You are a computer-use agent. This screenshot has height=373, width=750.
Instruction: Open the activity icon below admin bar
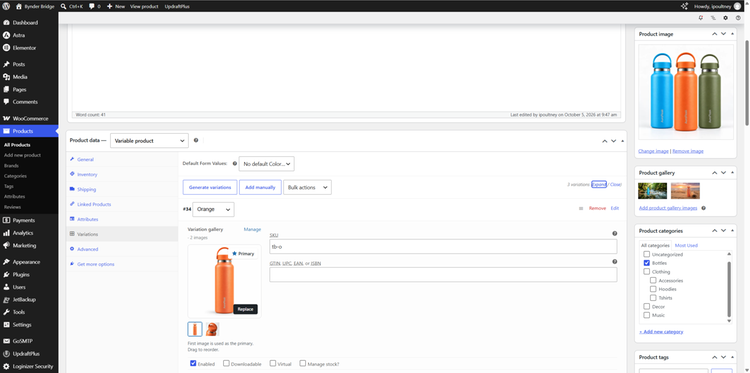713,18
